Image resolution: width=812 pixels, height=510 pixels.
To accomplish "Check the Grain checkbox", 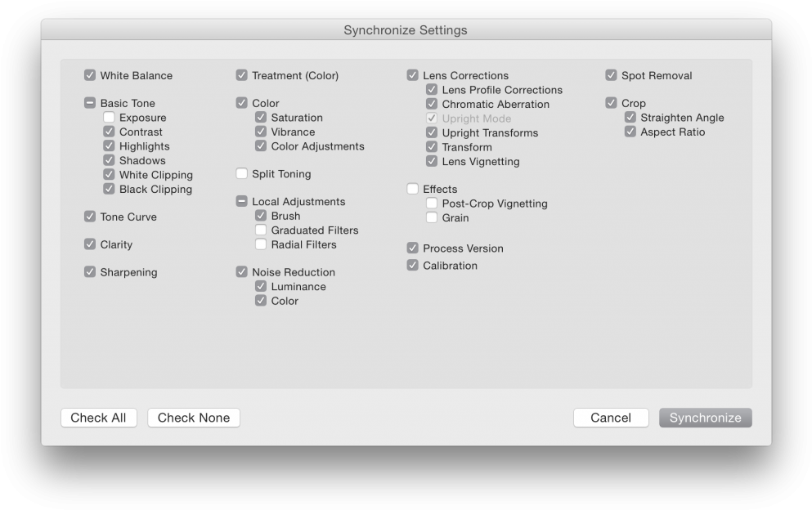I will coord(432,218).
